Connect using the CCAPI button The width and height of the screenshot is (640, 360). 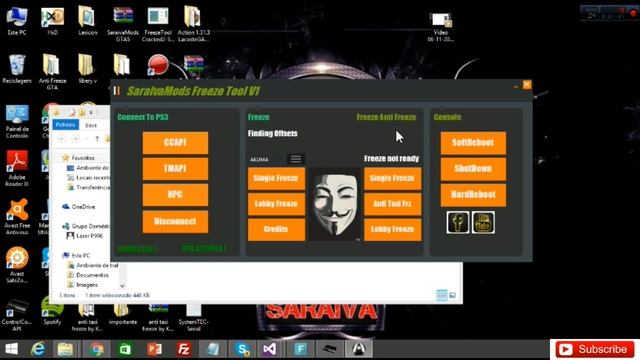175,142
